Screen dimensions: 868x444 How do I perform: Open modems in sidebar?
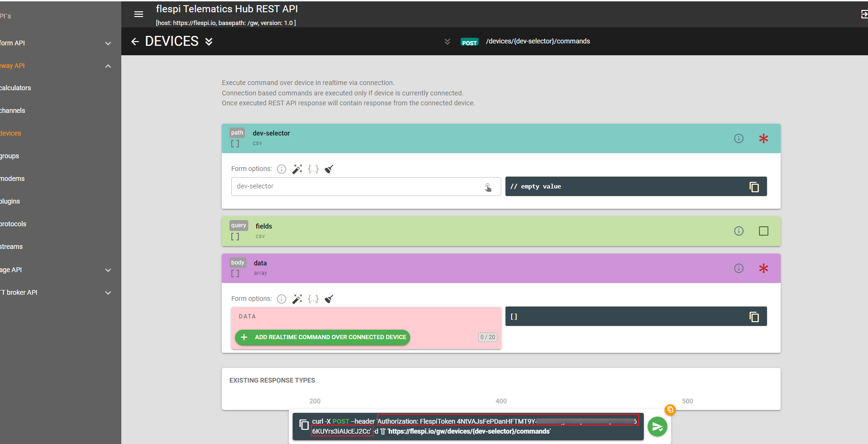[12, 179]
